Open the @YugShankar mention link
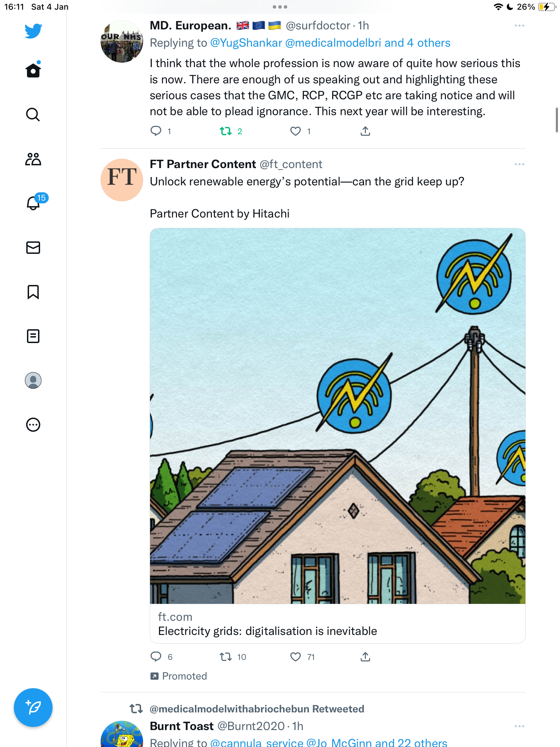This screenshot has height=747, width=560. click(x=246, y=43)
